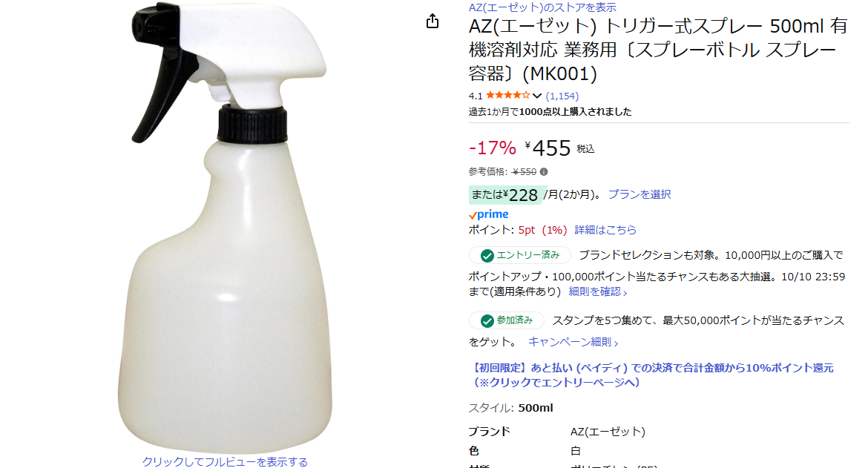Open the 1,154 reviews link
The height and width of the screenshot is (468, 868).
pyautogui.click(x=562, y=96)
